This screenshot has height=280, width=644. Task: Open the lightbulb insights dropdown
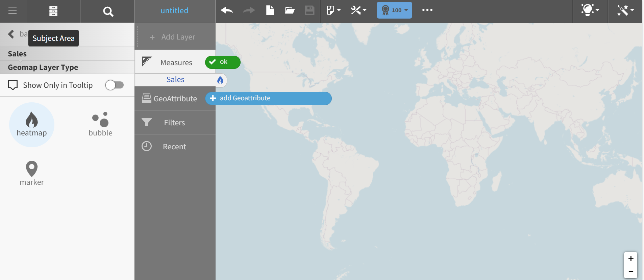pyautogui.click(x=590, y=10)
